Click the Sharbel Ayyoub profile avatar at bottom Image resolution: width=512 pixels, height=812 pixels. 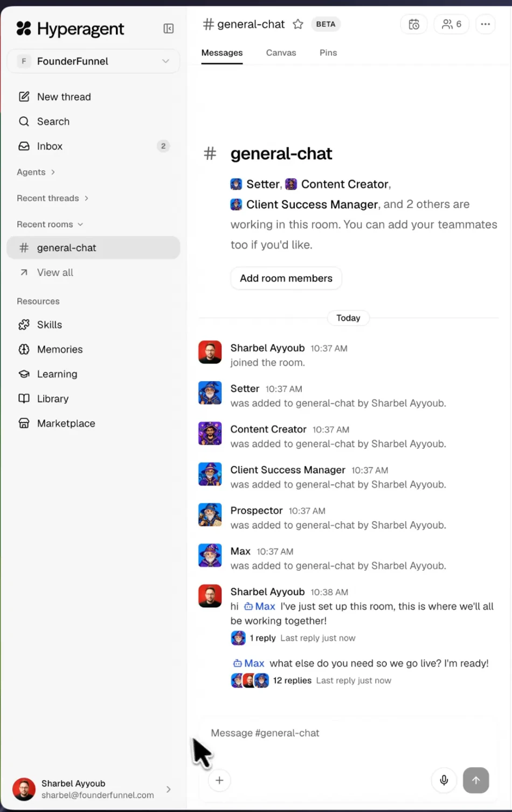pos(24,790)
